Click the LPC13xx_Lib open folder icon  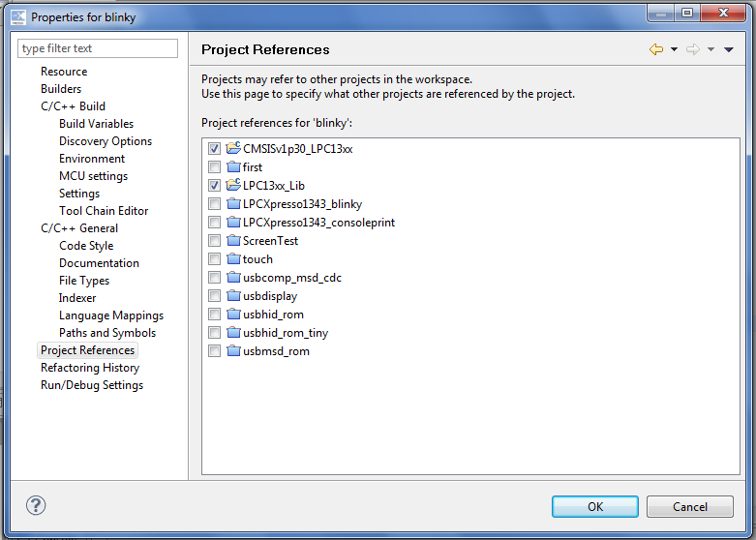[x=232, y=185]
